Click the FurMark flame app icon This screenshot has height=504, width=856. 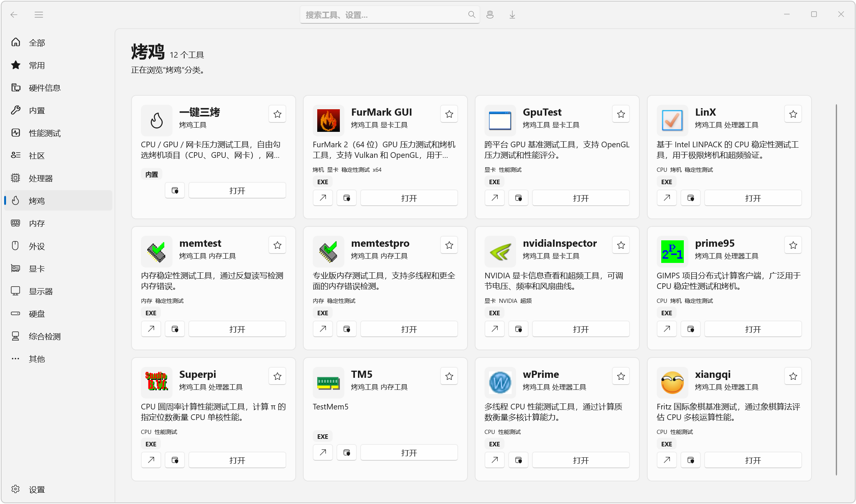click(328, 120)
